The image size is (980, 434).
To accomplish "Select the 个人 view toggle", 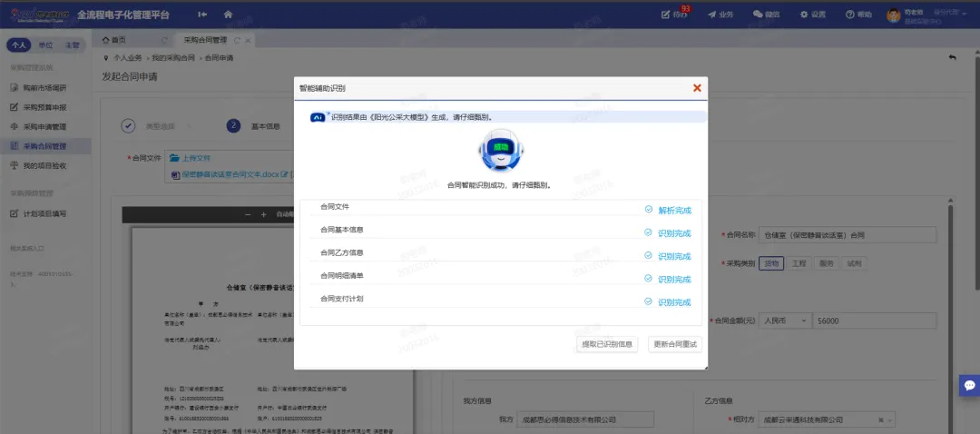I will [19, 45].
